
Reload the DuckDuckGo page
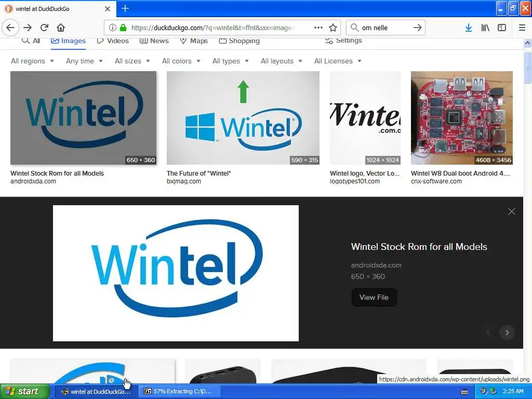click(44, 28)
